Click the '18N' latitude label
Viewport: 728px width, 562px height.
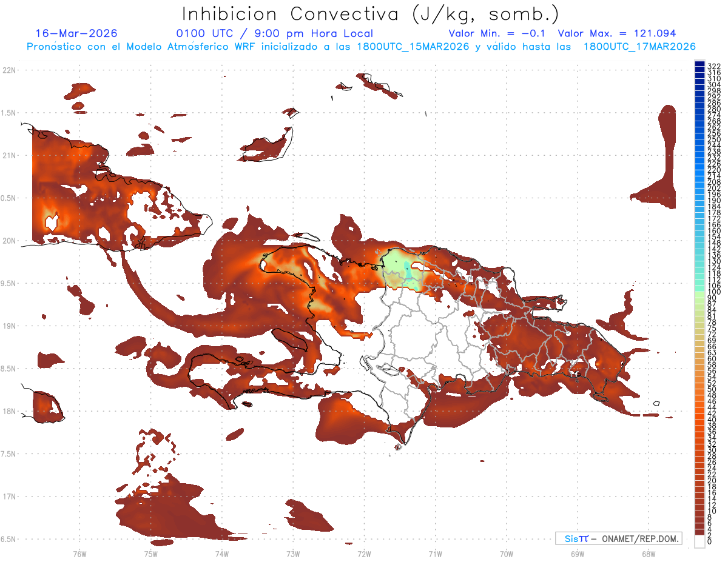pos(9,411)
